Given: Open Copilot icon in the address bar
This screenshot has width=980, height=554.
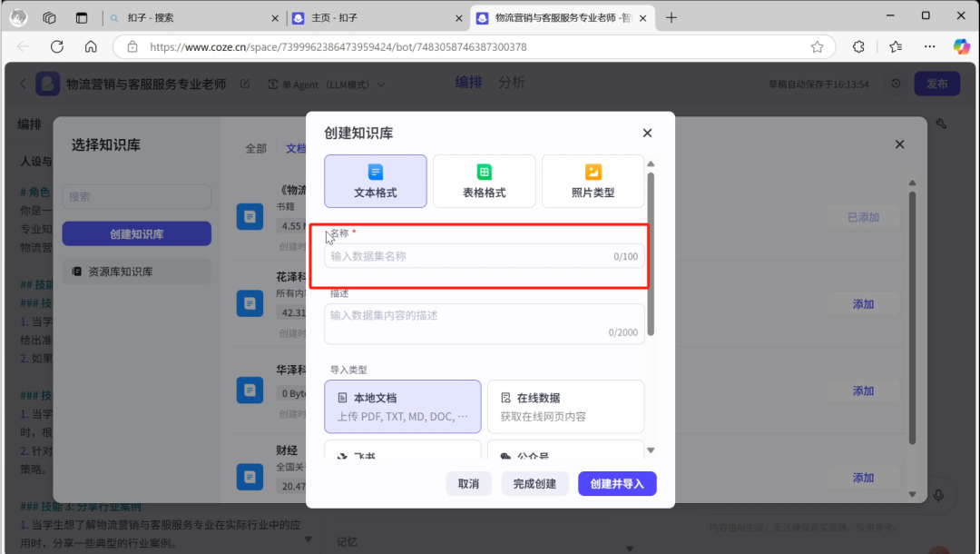Looking at the screenshot, I should [960, 46].
